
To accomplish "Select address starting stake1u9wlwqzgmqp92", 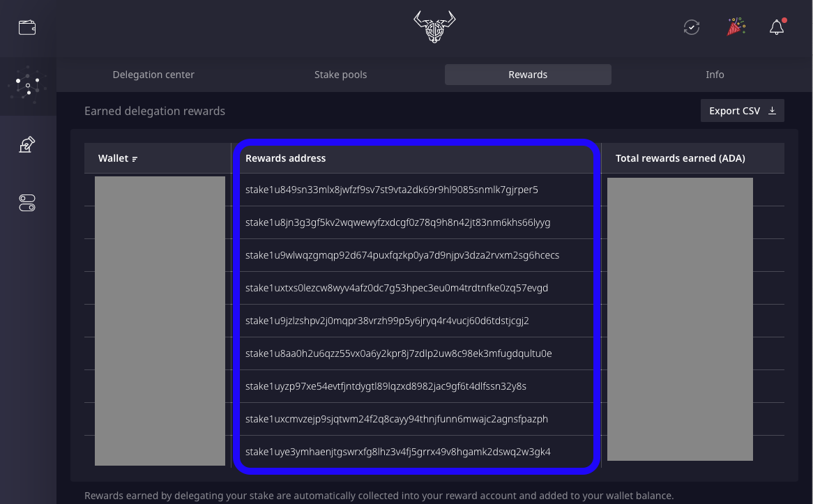I will 402,255.
